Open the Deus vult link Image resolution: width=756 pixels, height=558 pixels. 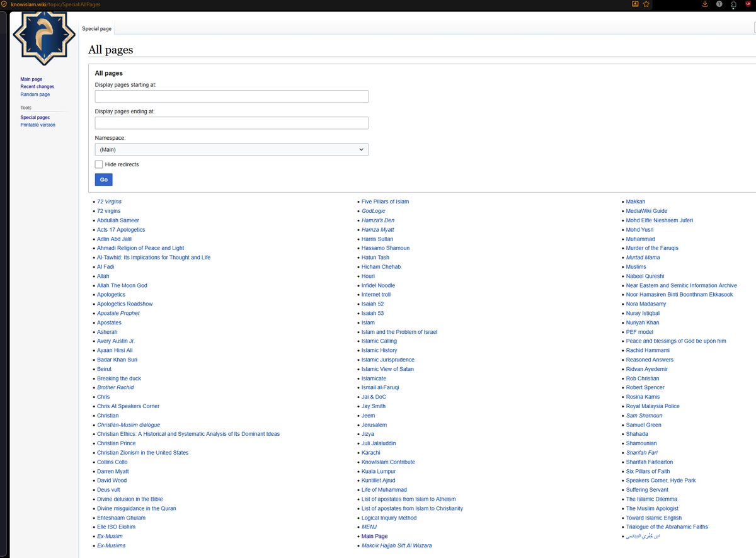[x=108, y=490]
